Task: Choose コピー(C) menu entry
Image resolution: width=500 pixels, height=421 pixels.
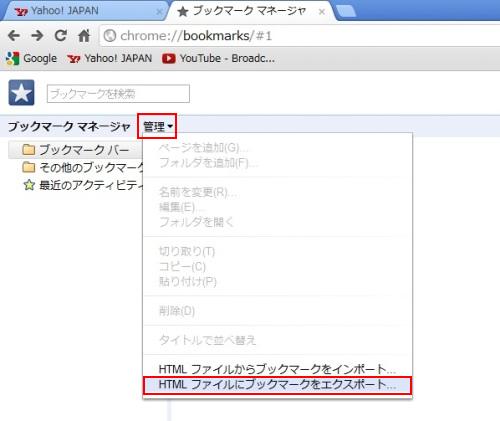Action: tap(278, 266)
